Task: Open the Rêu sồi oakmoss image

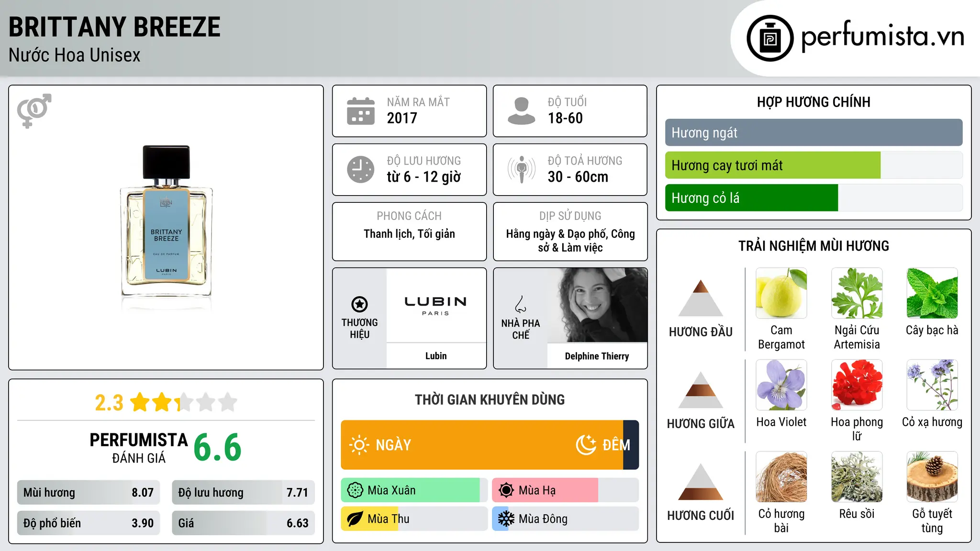Action: (x=857, y=477)
